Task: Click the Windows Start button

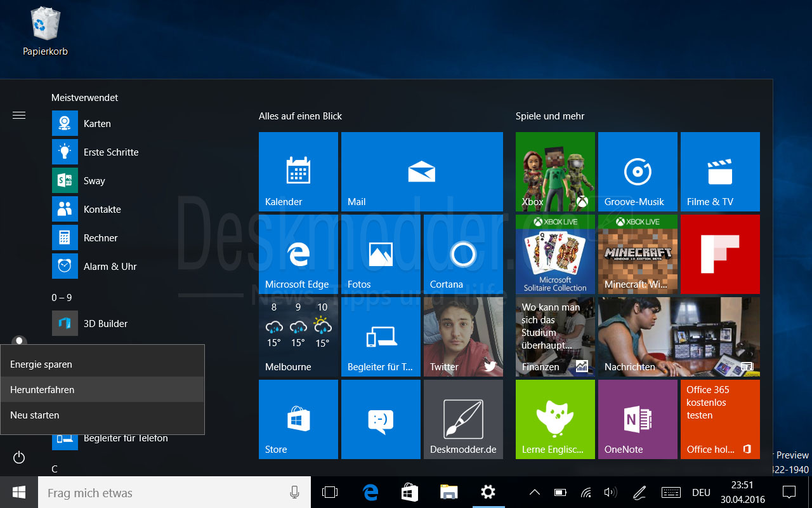Action: (x=19, y=492)
